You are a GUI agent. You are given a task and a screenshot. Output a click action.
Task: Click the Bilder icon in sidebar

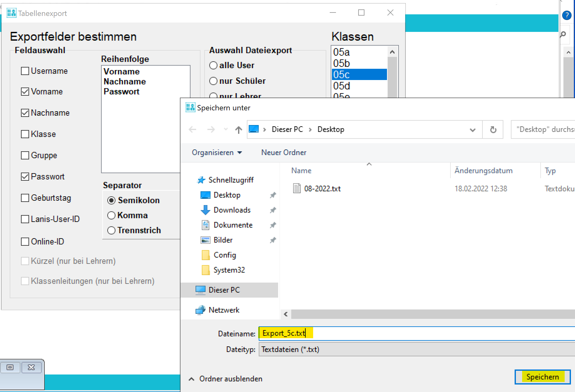[205, 240]
